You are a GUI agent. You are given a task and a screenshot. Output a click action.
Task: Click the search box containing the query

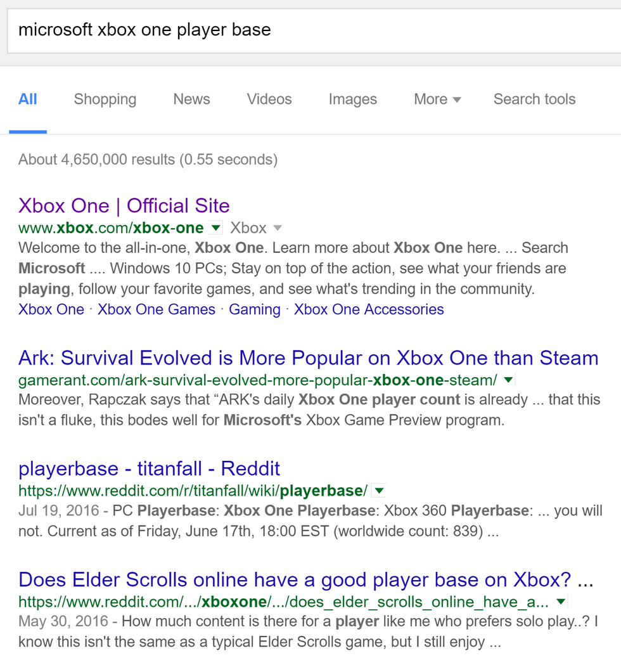point(310,30)
